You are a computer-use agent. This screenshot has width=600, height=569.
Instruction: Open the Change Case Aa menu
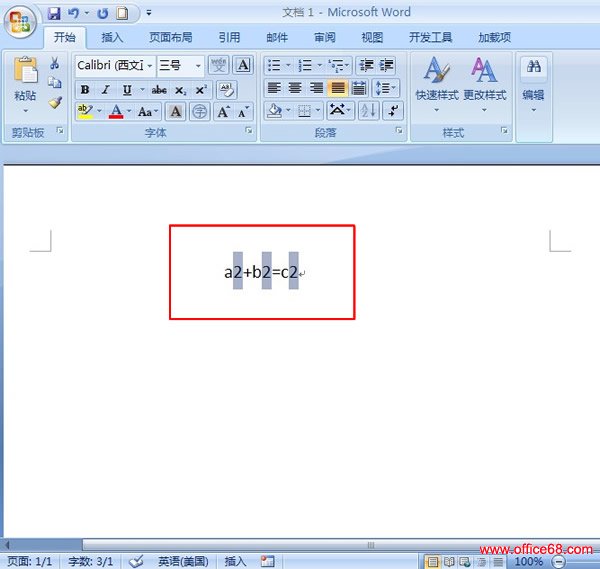pyautogui.click(x=148, y=112)
